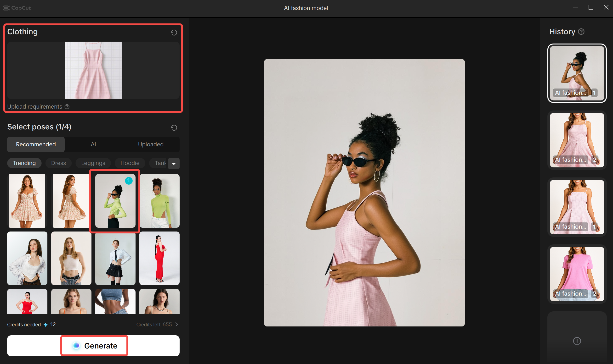The width and height of the screenshot is (613, 364).
Task: Deselect the green turtleneck sunglasses pose
Action: [x=115, y=201]
